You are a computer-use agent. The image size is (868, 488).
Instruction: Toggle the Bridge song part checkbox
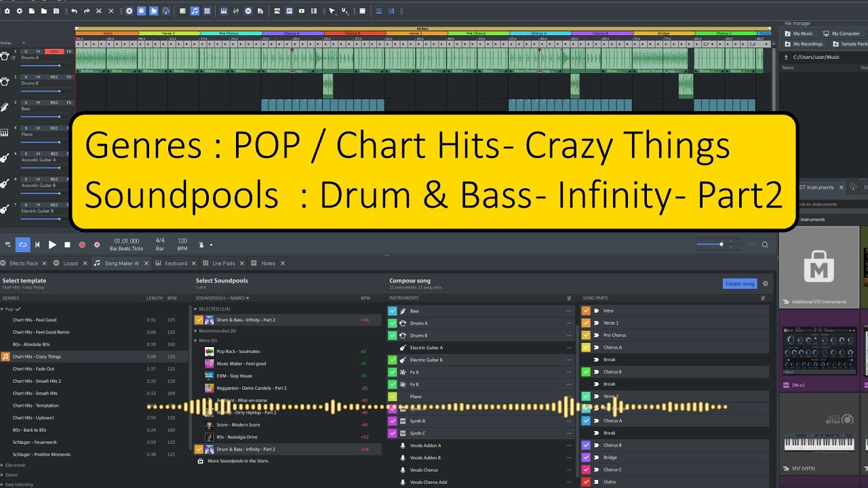pos(587,457)
